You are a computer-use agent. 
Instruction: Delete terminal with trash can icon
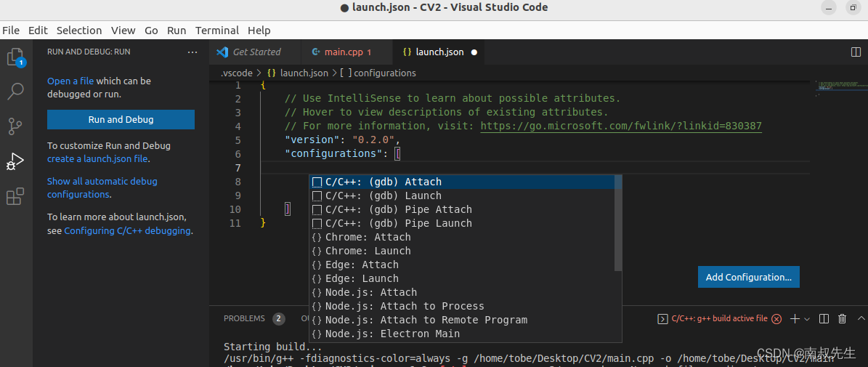(842, 318)
